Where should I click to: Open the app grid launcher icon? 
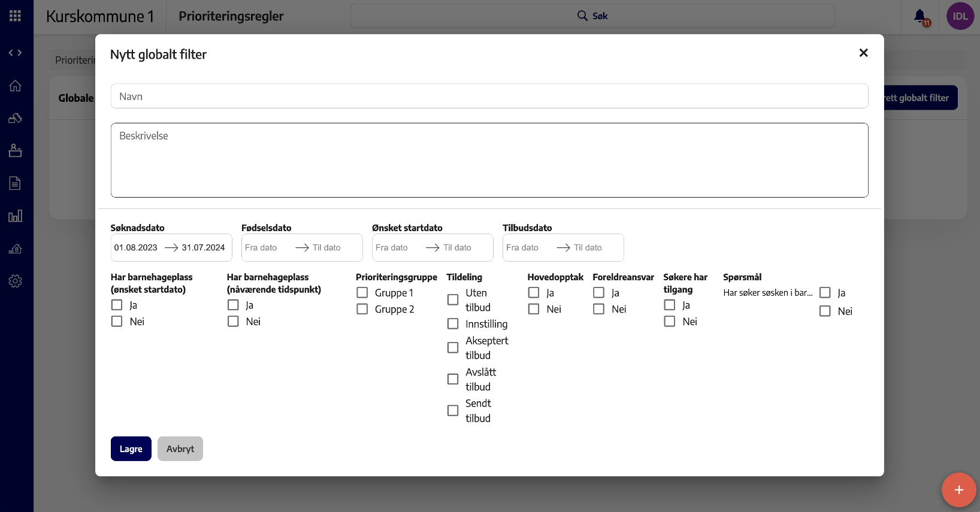click(15, 16)
